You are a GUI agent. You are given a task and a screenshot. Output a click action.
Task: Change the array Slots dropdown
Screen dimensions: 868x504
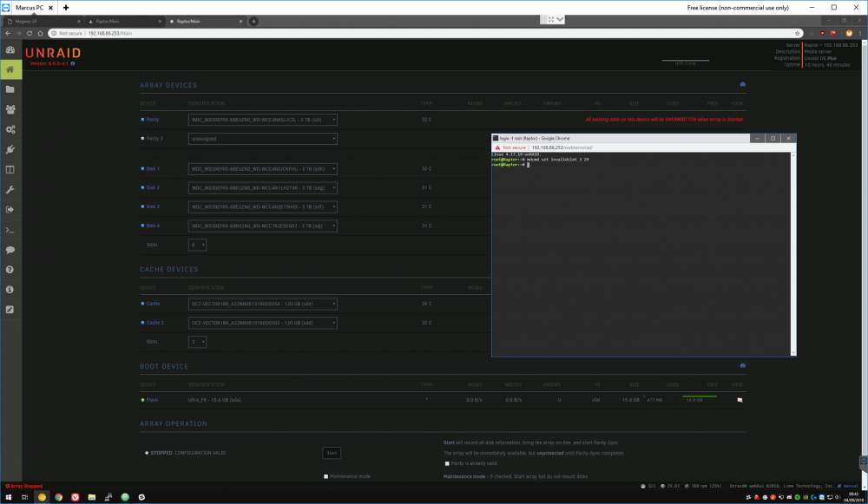pos(197,245)
